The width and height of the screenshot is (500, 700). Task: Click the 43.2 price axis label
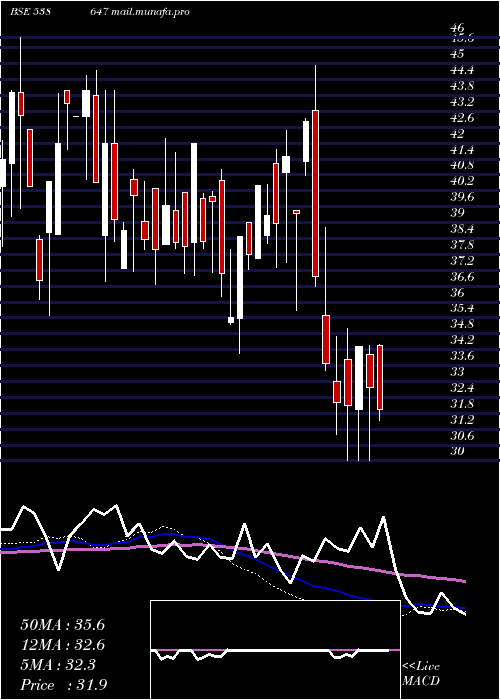click(x=462, y=101)
